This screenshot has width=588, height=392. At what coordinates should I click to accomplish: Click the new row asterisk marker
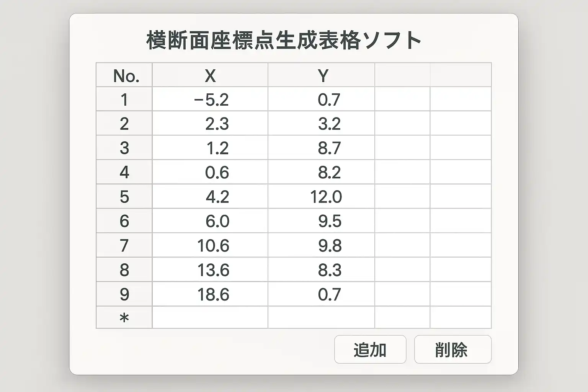124,318
